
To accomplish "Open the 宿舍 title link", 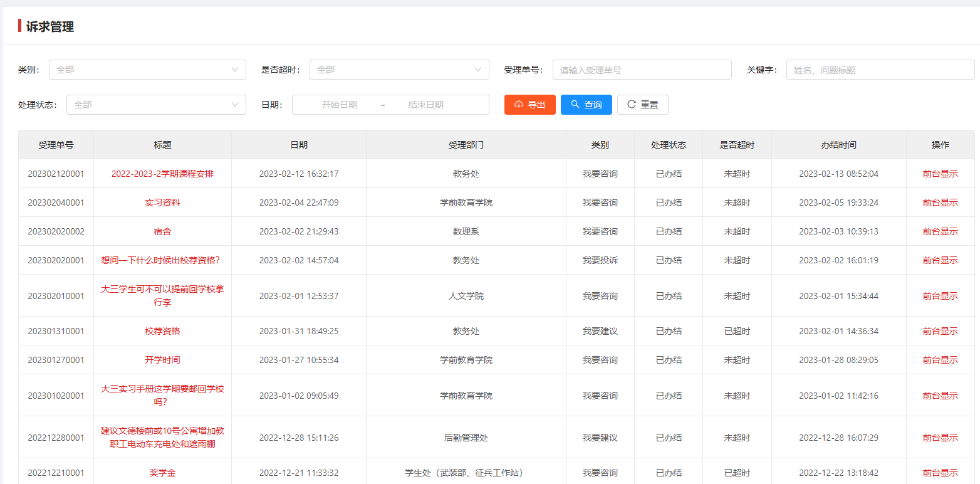I will 162,231.
